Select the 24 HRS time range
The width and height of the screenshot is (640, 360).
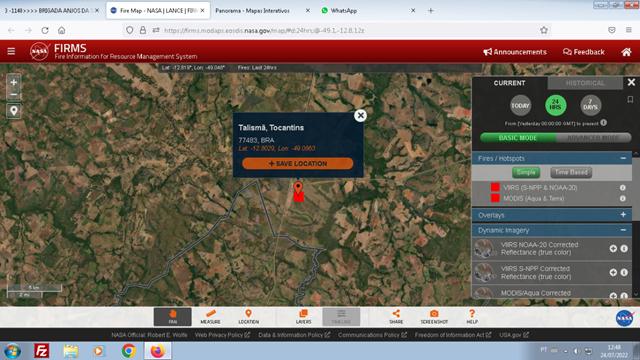point(555,105)
